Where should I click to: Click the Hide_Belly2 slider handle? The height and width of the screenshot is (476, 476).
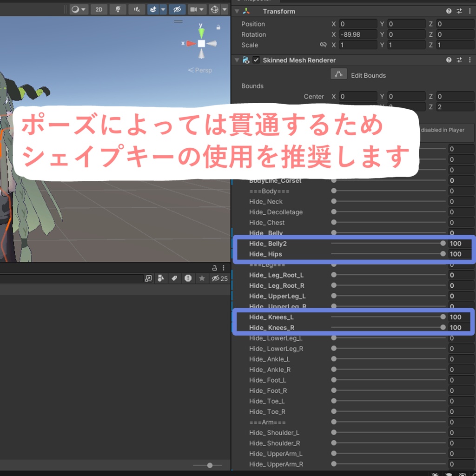(443, 243)
